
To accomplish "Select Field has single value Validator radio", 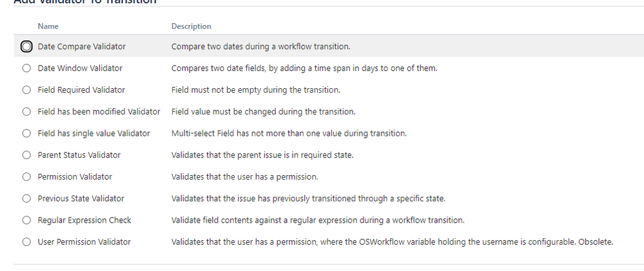I will pyautogui.click(x=26, y=133).
